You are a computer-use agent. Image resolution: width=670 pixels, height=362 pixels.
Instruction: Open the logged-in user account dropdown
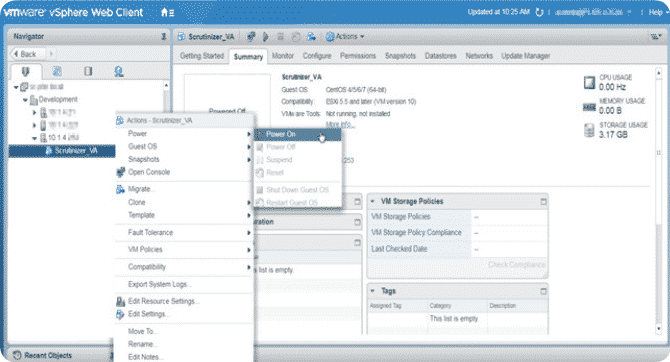(x=593, y=12)
